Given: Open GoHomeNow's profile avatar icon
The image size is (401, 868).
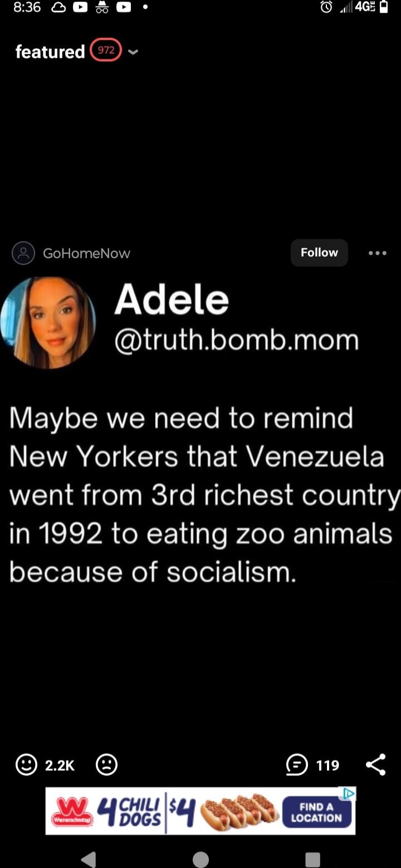Looking at the screenshot, I should coord(23,253).
